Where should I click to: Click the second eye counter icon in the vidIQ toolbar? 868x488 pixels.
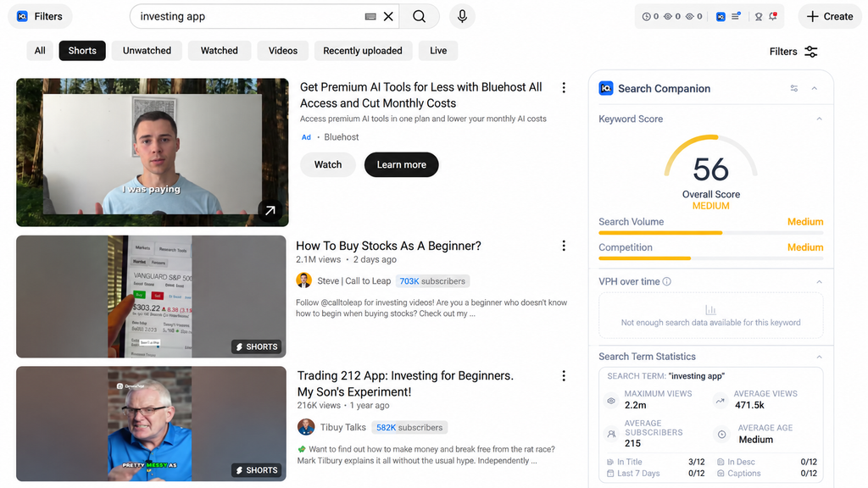point(690,17)
